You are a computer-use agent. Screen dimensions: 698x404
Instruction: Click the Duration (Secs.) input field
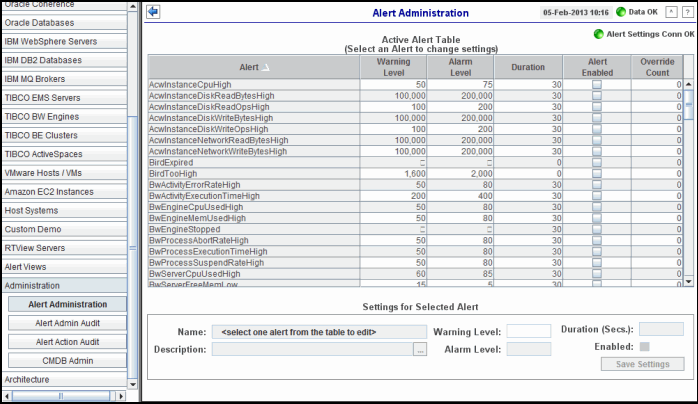pyautogui.click(x=661, y=329)
